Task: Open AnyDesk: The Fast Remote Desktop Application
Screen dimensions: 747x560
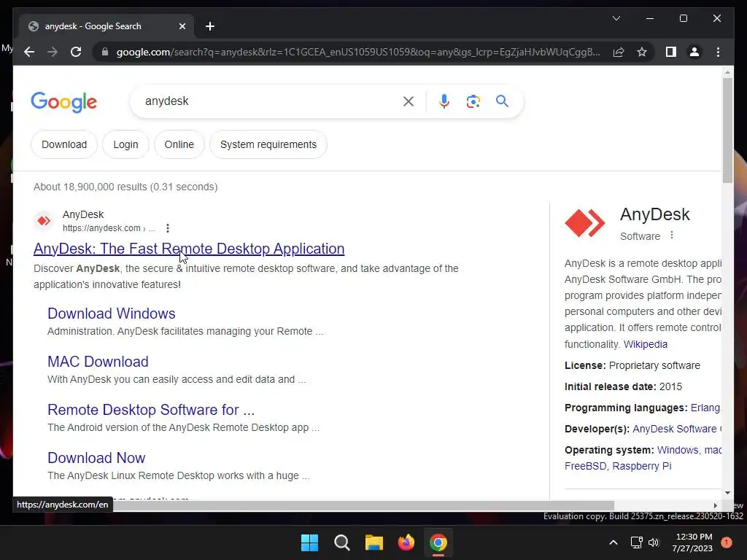Action: pos(189,249)
